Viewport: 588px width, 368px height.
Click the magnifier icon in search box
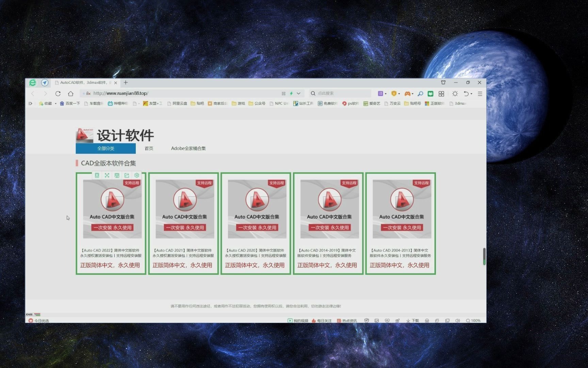313,93
